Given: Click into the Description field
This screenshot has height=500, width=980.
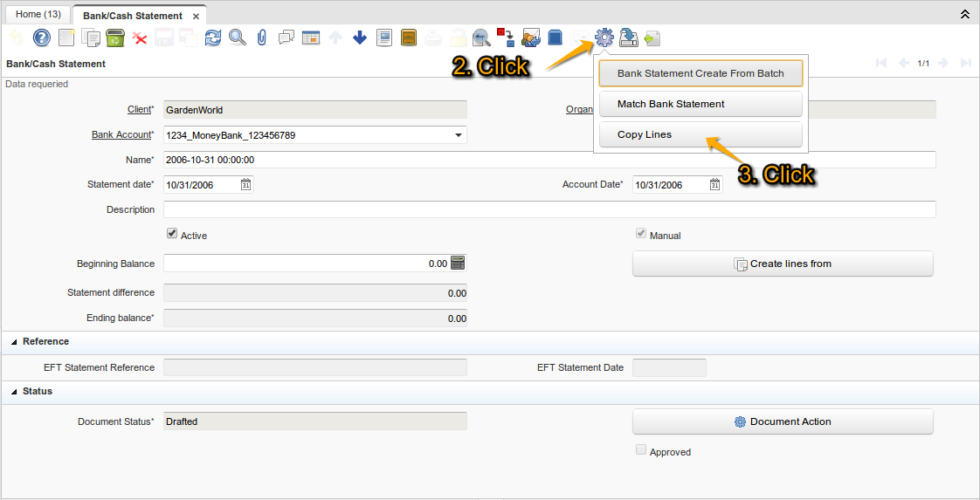Looking at the screenshot, I should (x=549, y=209).
